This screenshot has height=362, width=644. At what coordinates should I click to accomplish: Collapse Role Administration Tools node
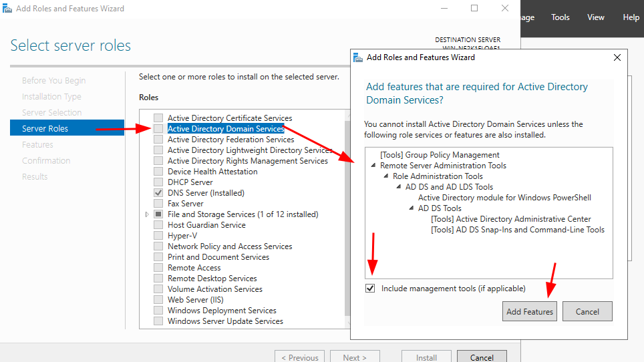[386, 176]
